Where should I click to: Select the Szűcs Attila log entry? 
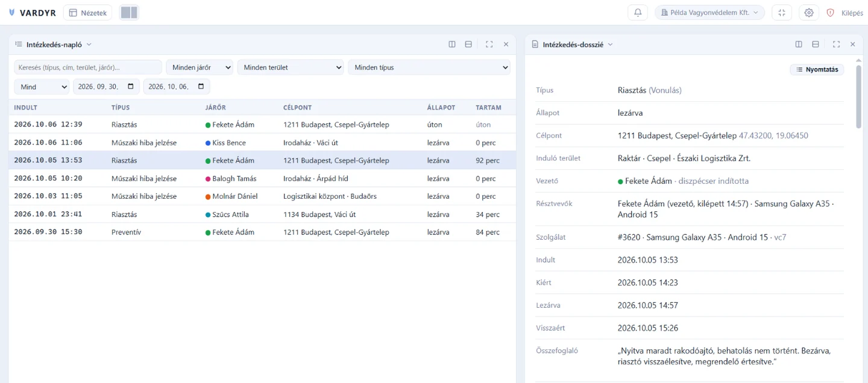[262, 214]
